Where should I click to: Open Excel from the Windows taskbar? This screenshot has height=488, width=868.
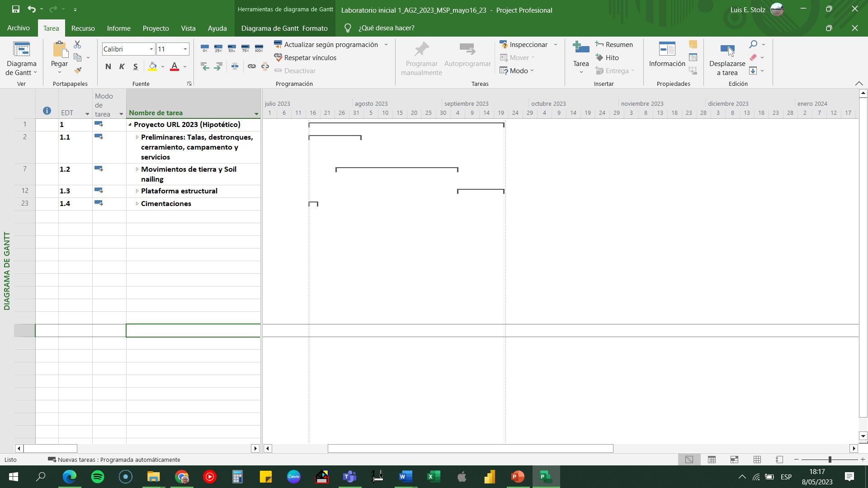pos(434,477)
